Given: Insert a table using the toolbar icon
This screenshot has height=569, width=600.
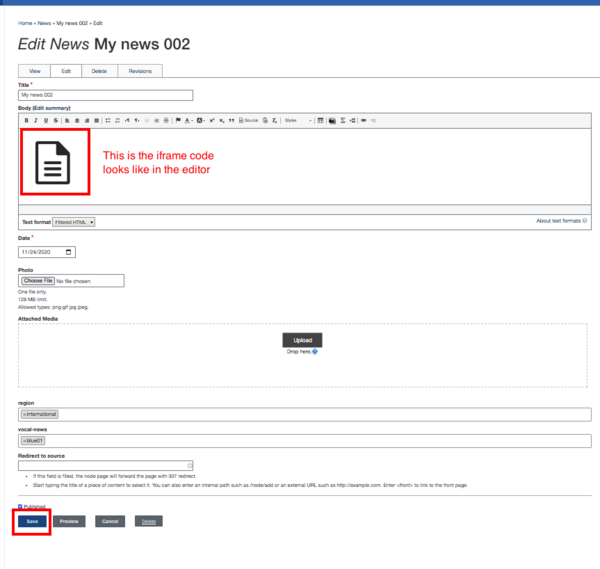Looking at the screenshot, I should pos(320,120).
